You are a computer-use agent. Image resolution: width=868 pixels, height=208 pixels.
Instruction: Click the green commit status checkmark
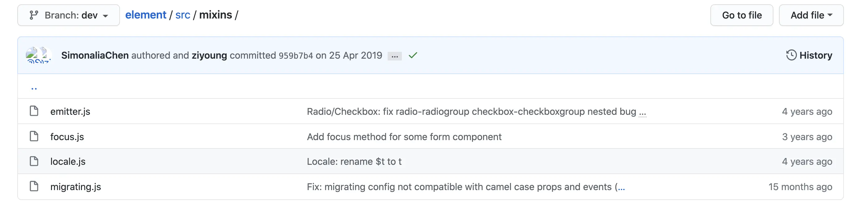point(413,55)
